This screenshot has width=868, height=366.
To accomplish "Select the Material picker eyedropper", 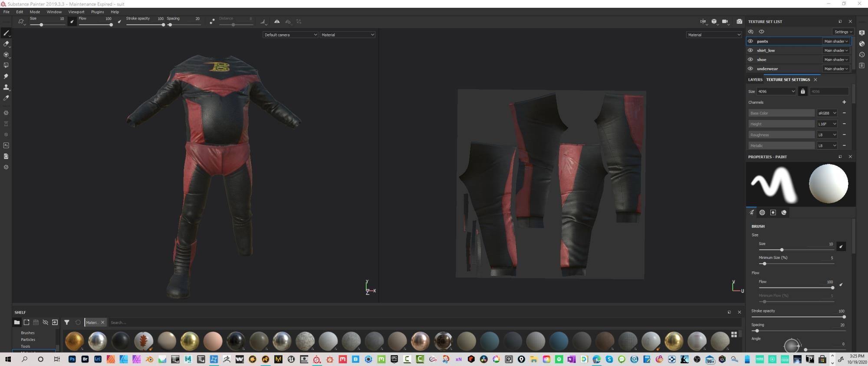I will tap(6, 98).
